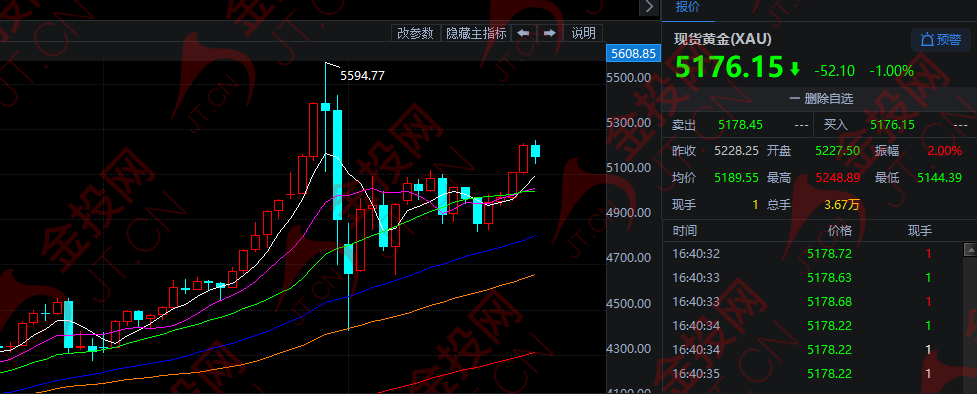Click the previous close value 5228.25
The width and height of the screenshot is (977, 394).
pyautogui.click(x=736, y=151)
